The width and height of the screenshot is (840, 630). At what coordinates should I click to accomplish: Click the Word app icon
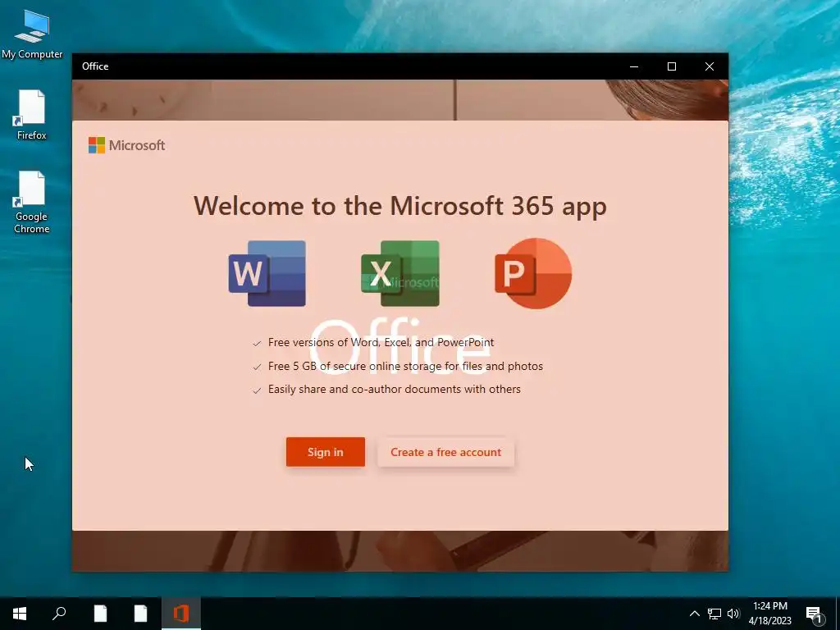[x=267, y=273]
